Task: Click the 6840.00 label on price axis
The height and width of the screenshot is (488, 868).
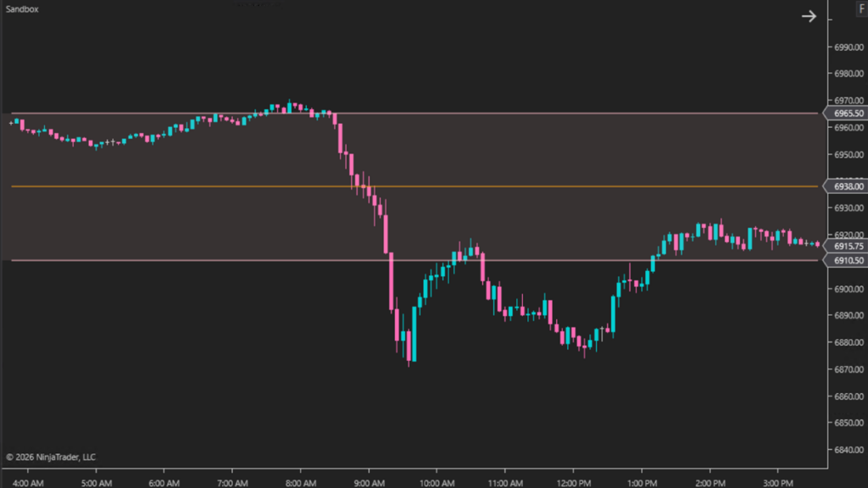Action: 848,450
